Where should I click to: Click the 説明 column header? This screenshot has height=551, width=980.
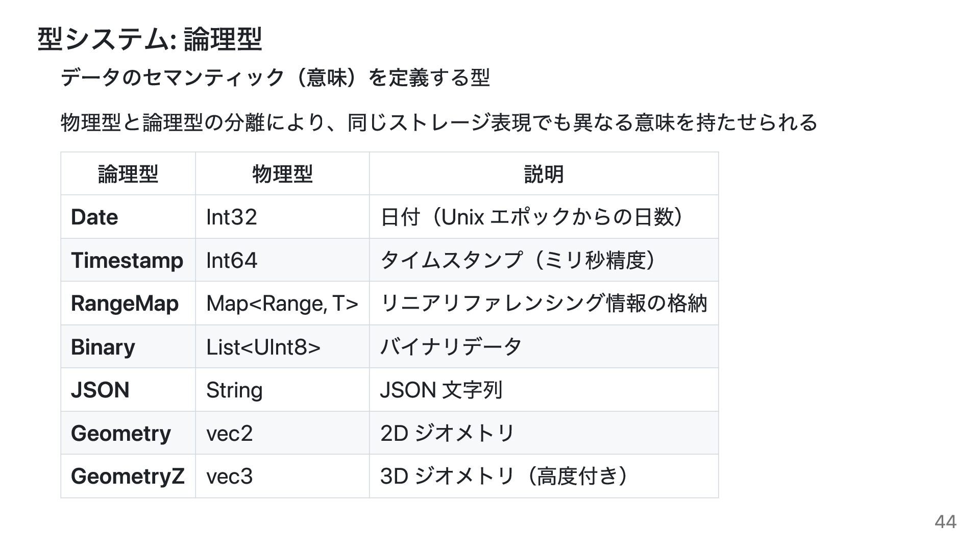(x=544, y=174)
